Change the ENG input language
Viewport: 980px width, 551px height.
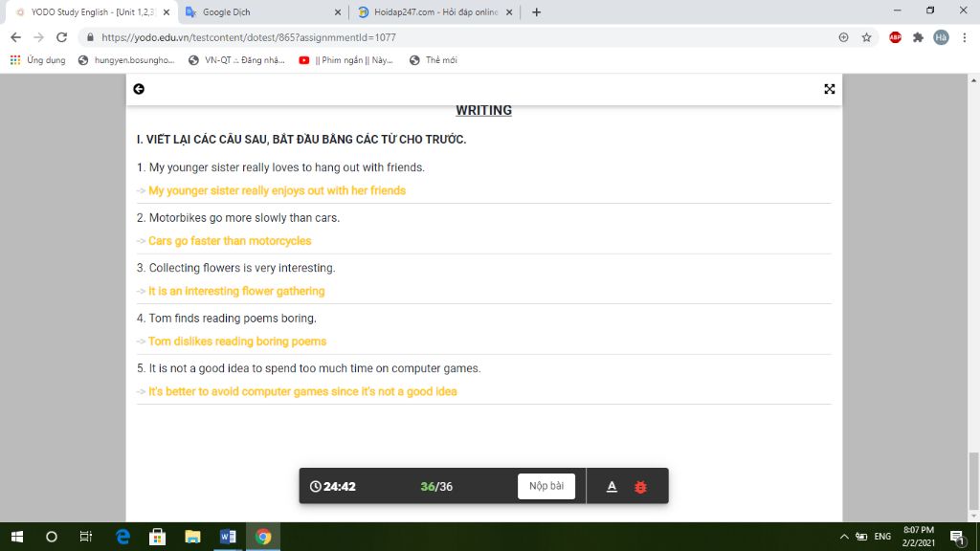882,537
